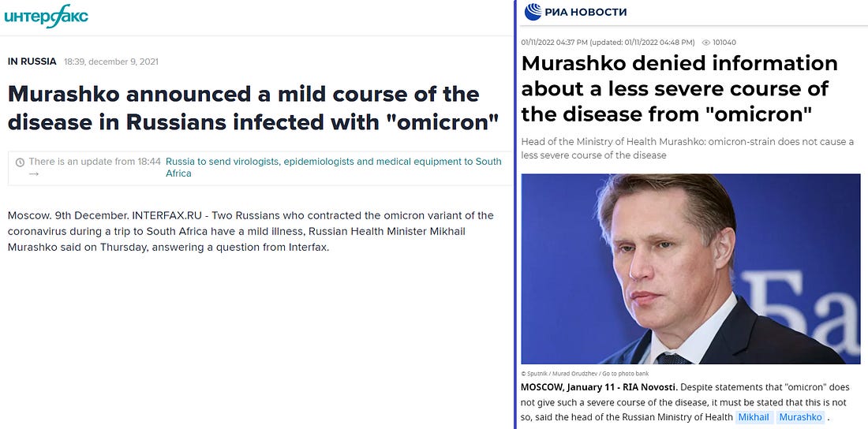The height and width of the screenshot is (429, 868).
Task: Click the RIA Novosti text title
Action: coord(586,12)
